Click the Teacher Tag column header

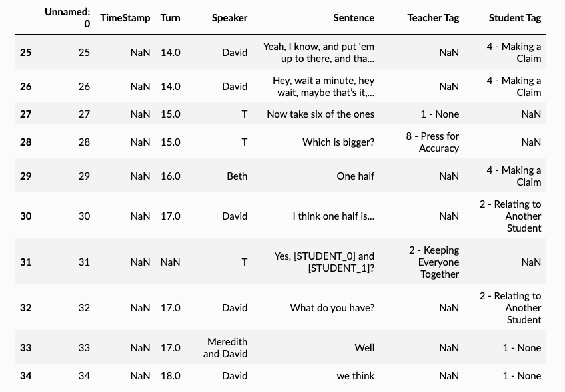pos(433,18)
